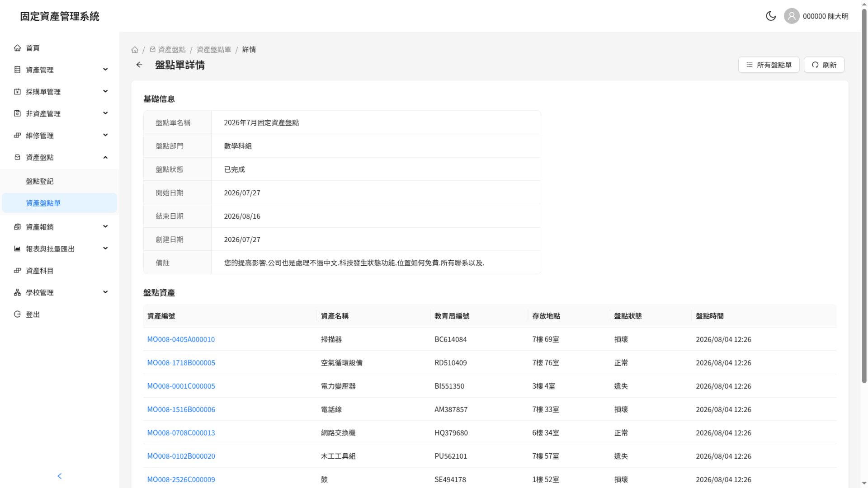Image resolution: width=868 pixels, height=488 pixels.
Task: Click the list icon in 所有盤點單 button
Action: [750, 65]
